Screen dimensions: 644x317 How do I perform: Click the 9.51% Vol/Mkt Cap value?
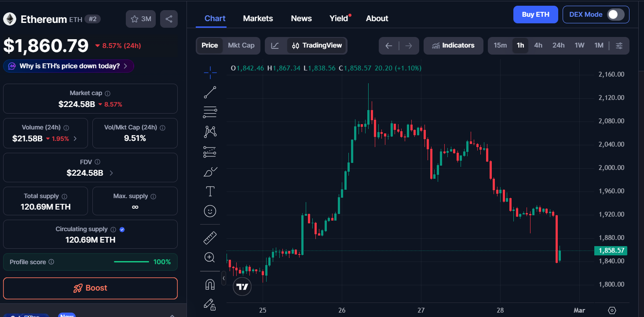click(x=135, y=138)
